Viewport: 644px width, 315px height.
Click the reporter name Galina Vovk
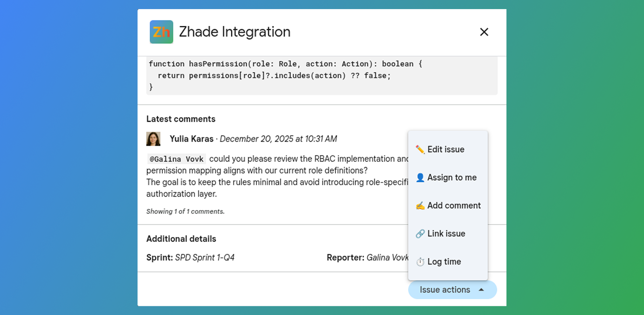pyautogui.click(x=388, y=257)
